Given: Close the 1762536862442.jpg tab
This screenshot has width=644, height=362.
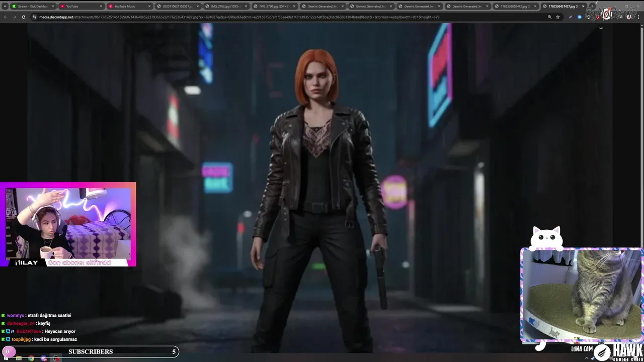Looking at the screenshot, I should point(535,7).
